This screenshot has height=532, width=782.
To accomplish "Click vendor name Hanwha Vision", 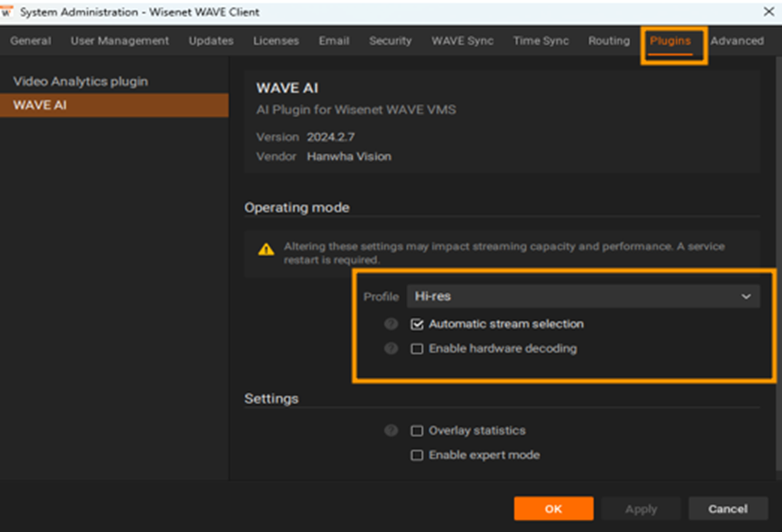I will click(349, 157).
